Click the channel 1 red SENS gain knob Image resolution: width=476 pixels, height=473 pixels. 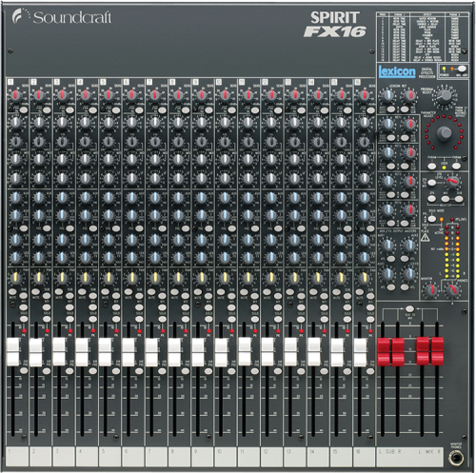[15, 95]
